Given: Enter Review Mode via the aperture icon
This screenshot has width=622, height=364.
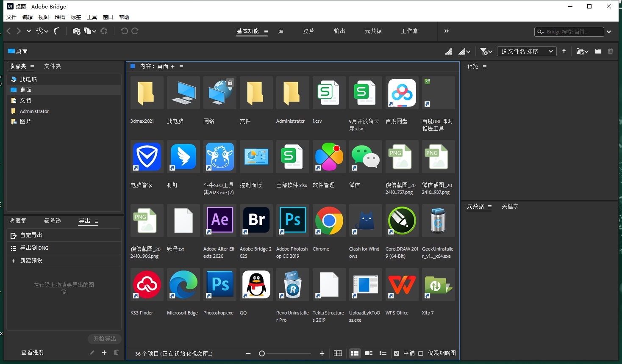Looking at the screenshot, I should 104,31.
